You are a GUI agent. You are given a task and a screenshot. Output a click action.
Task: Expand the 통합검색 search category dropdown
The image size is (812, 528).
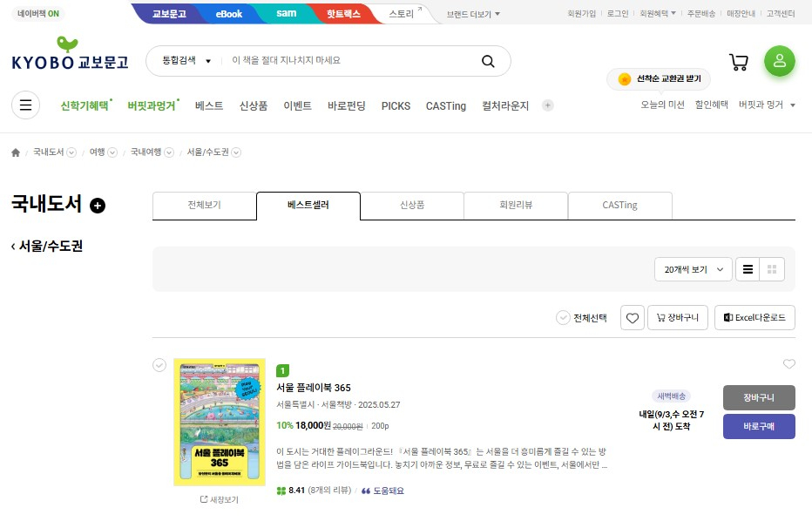click(186, 61)
